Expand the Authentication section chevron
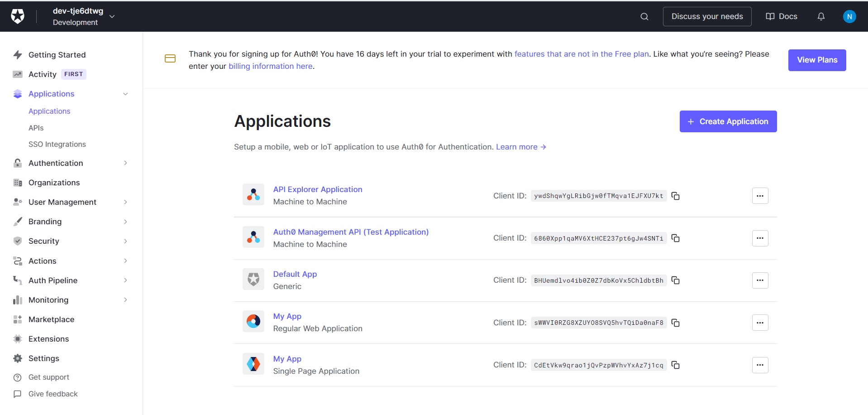 tap(125, 163)
